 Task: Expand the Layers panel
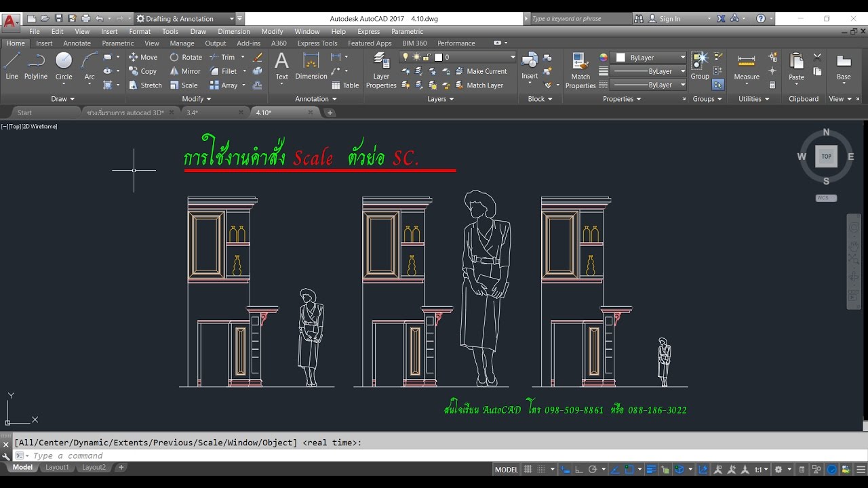tap(441, 99)
